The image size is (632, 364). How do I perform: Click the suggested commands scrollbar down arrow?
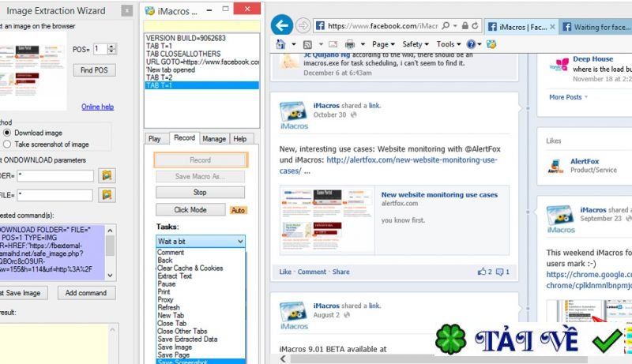click(x=110, y=276)
